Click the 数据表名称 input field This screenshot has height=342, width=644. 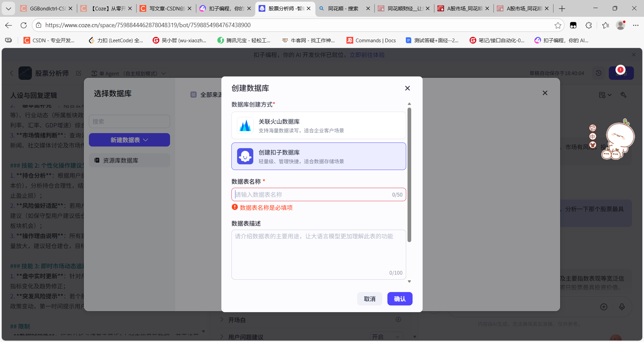(x=319, y=194)
